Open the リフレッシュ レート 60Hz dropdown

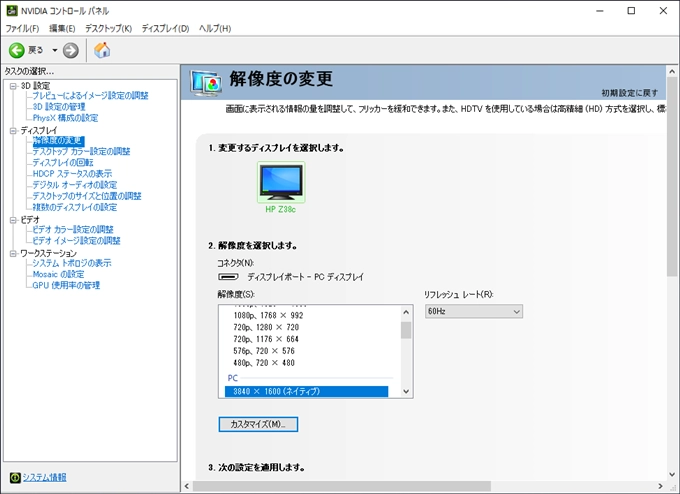click(x=474, y=311)
